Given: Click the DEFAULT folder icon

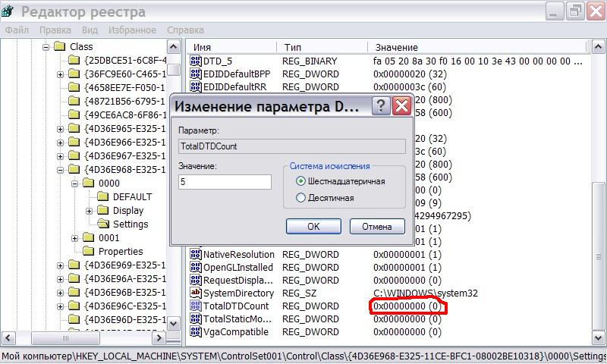Looking at the screenshot, I should 103,197.
